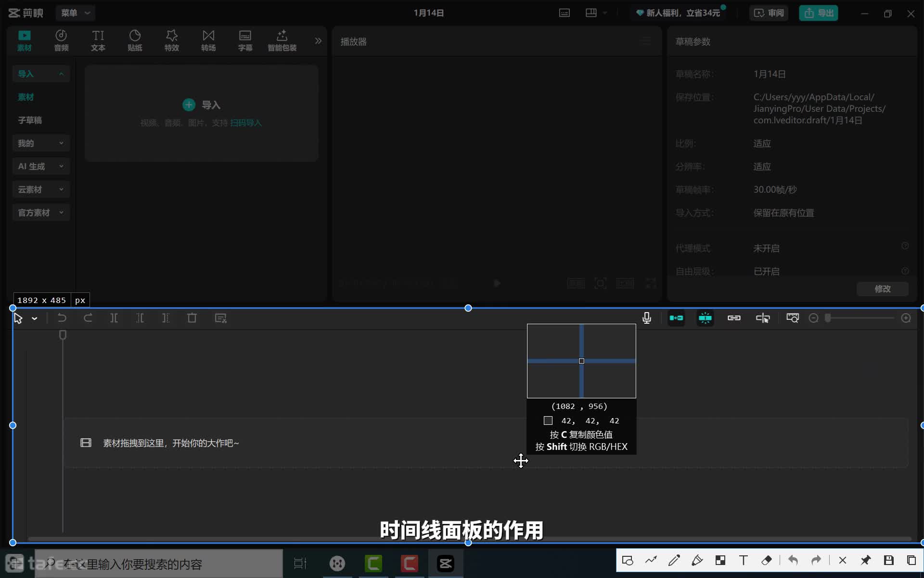Image resolution: width=924 pixels, height=578 pixels.
Task: Click the 修改 modify button
Action: [x=883, y=289]
